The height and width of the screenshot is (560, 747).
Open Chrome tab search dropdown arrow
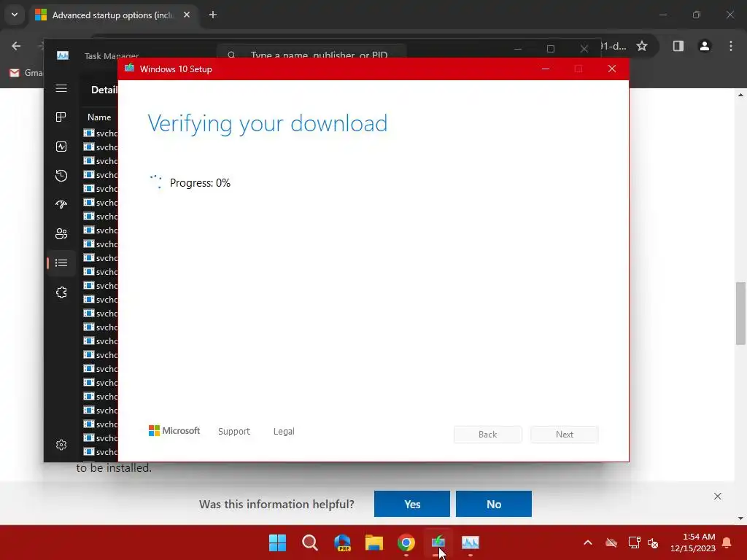(15, 15)
